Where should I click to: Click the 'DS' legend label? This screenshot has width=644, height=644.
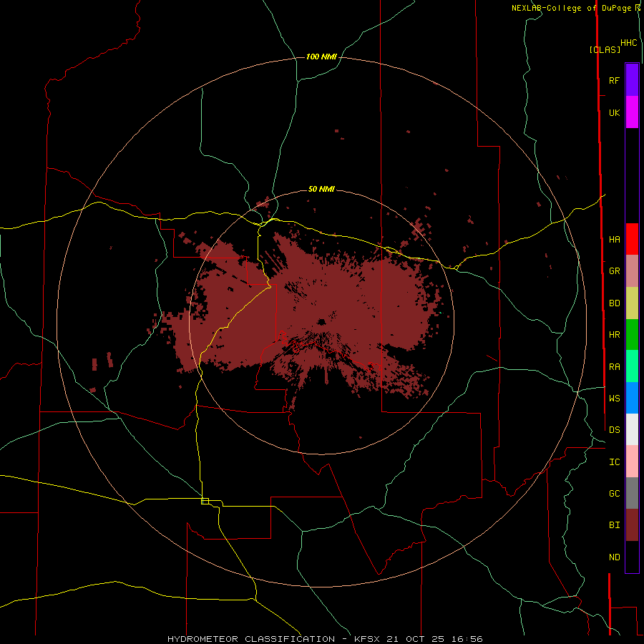pyautogui.click(x=614, y=429)
